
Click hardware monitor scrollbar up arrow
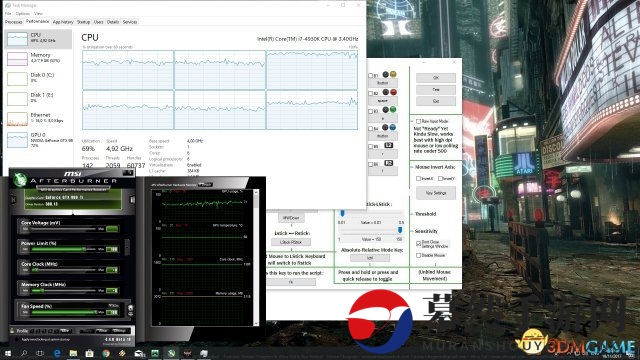[x=256, y=192]
